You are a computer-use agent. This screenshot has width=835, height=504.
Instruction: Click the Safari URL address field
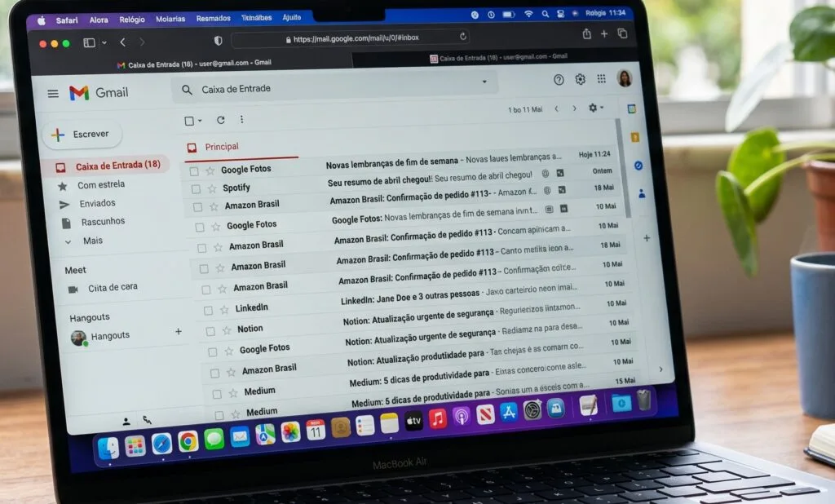352,38
